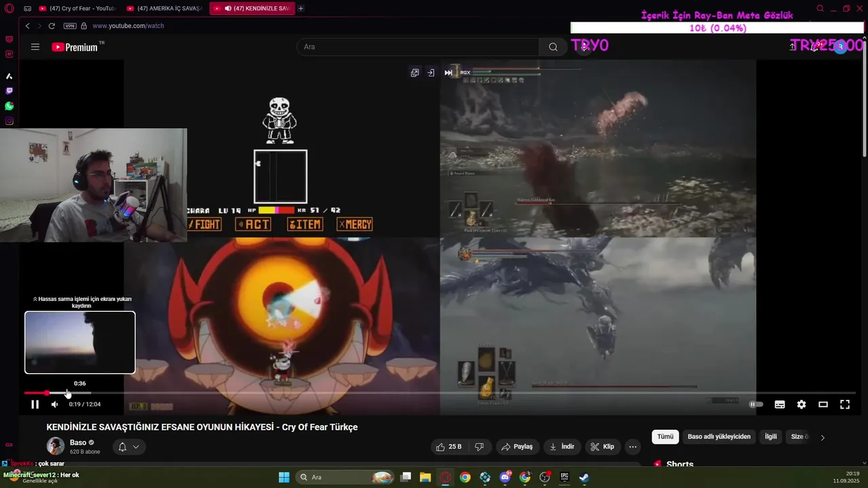
Task: Open WhatsApp in the Opera sidebar
Action: pyautogui.click(x=9, y=106)
